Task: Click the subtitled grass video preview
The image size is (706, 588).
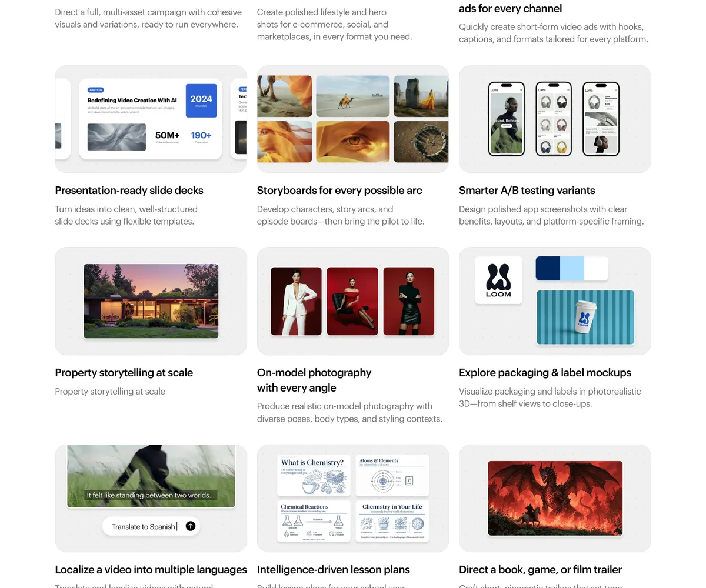Action: (151, 476)
